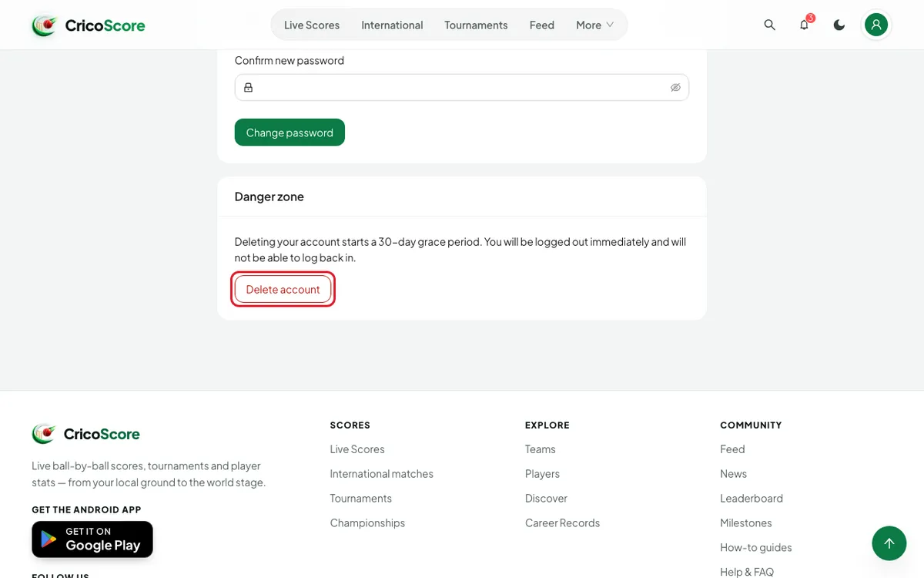Expand the More dropdown menu

coord(594,25)
